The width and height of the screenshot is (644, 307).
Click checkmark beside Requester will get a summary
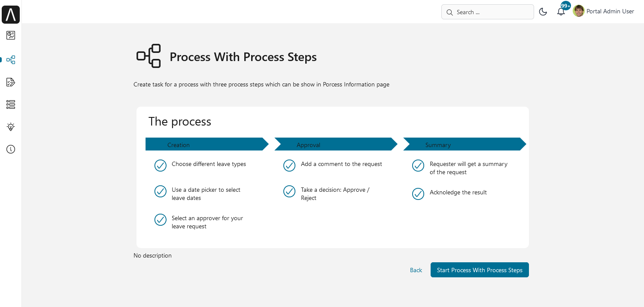pyautogui.click(x=418, y=166)
